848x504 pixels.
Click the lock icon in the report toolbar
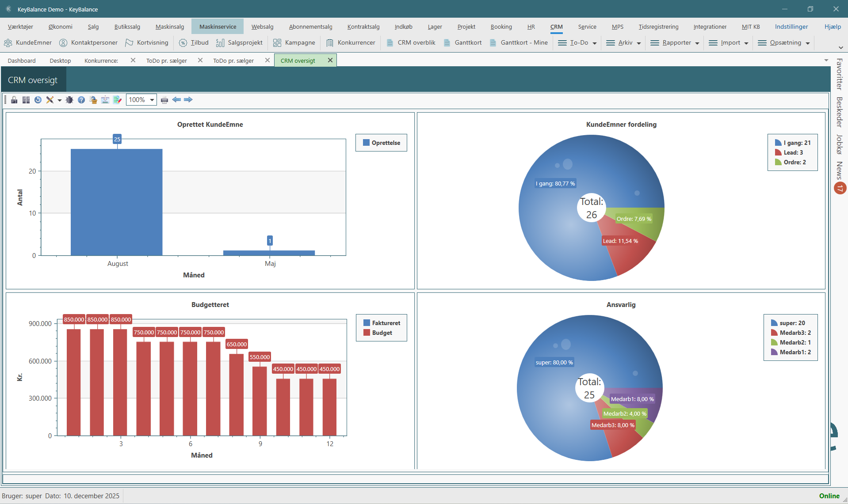tap(14, 100)
